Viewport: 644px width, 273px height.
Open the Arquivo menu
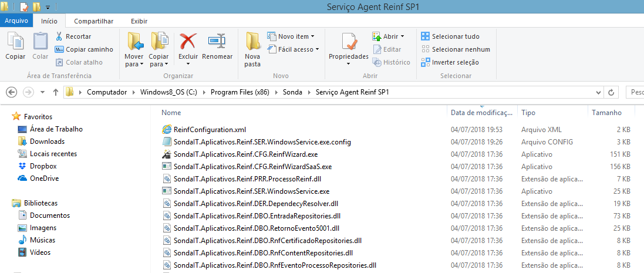click(x=16, y=21)
